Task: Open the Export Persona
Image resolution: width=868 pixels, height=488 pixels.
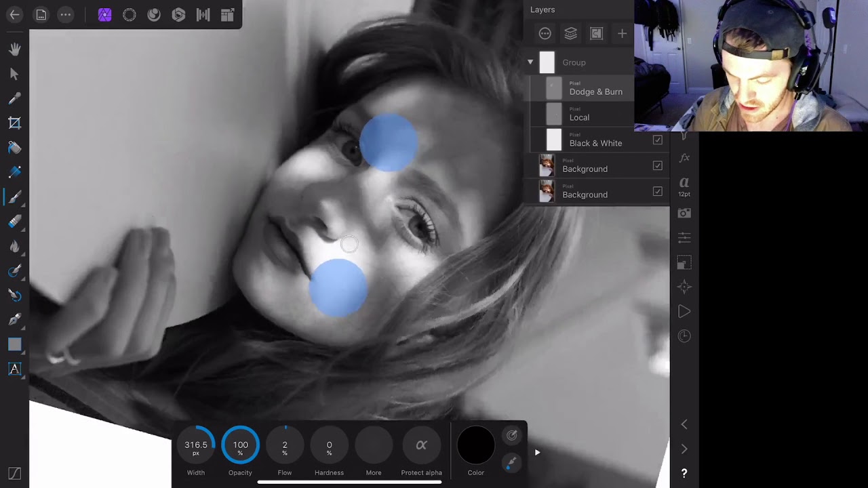Action: pyautogui.click(x=227, y=14)
